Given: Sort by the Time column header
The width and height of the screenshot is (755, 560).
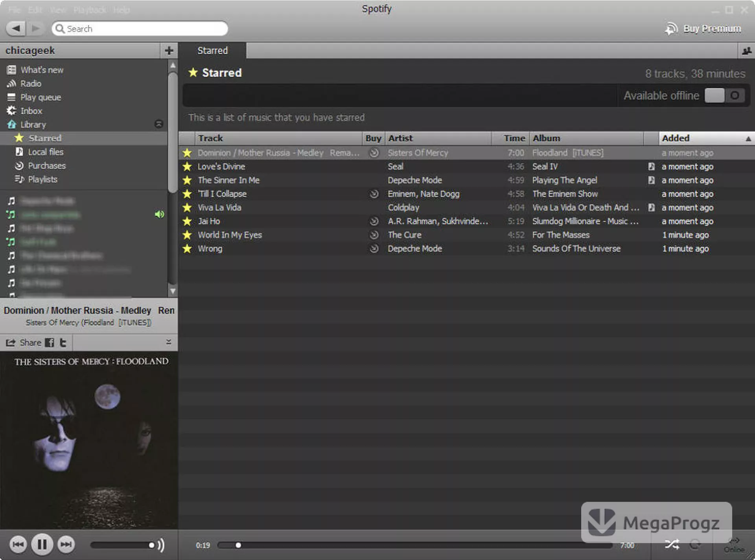Looking at the screenshot, I should (x=510, y=138).
